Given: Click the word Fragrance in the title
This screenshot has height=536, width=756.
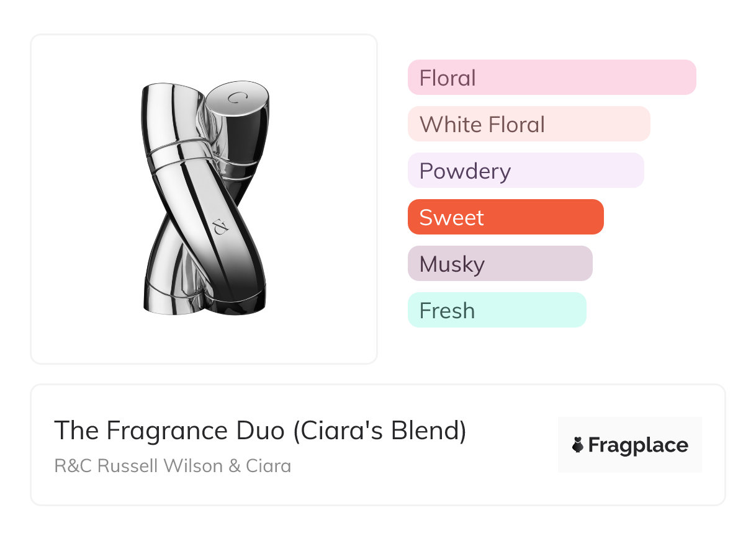Looking at the screenshot, I should pos(170,431).
